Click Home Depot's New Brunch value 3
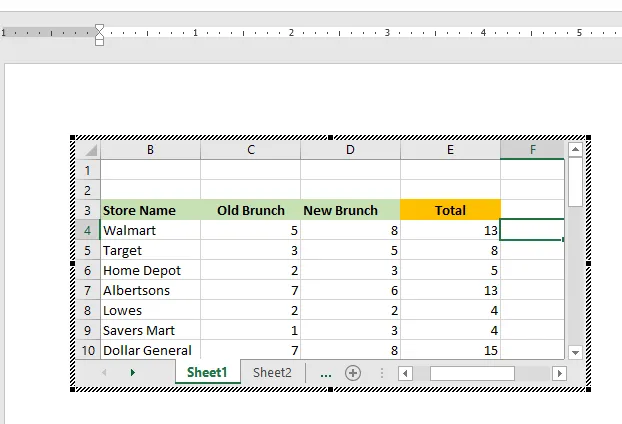 point(350,271)
